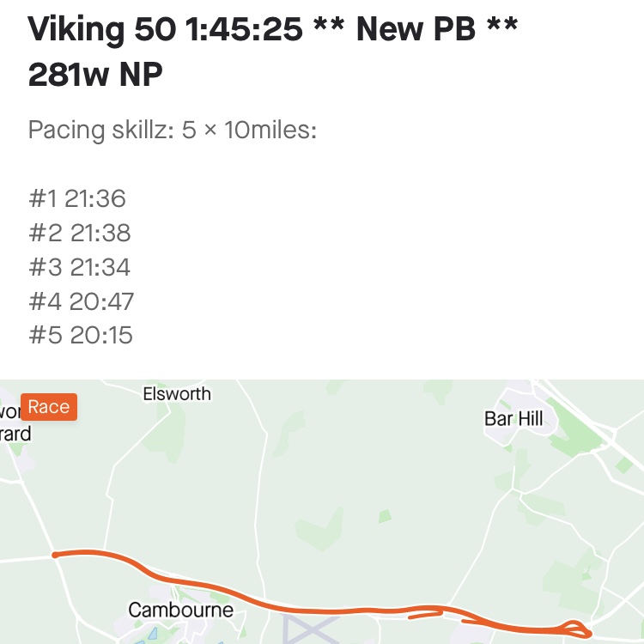644x644 pixels.
Task: Click the #5 20:15 split line
Action: pyautogui.click(x=81, y=335)
